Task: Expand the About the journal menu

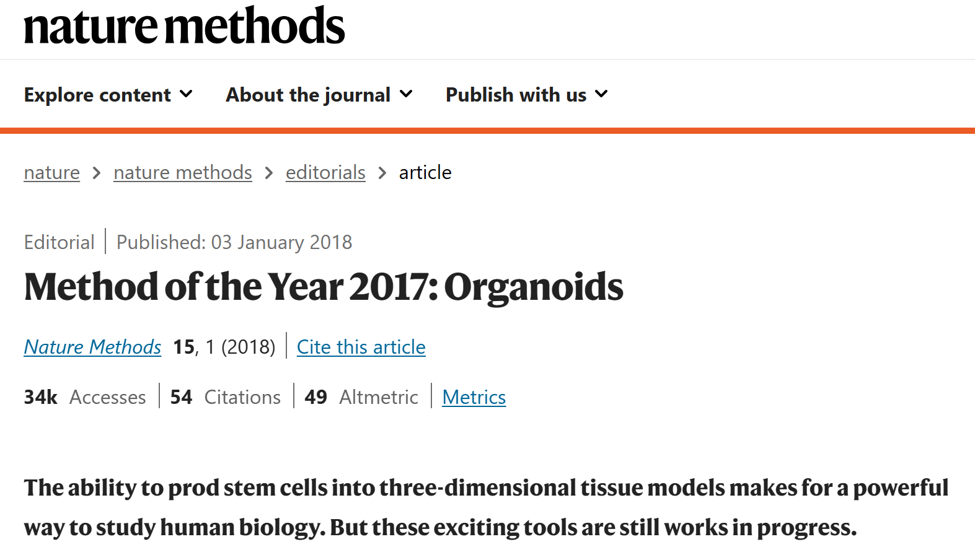Action: click(x=319, y=95)
